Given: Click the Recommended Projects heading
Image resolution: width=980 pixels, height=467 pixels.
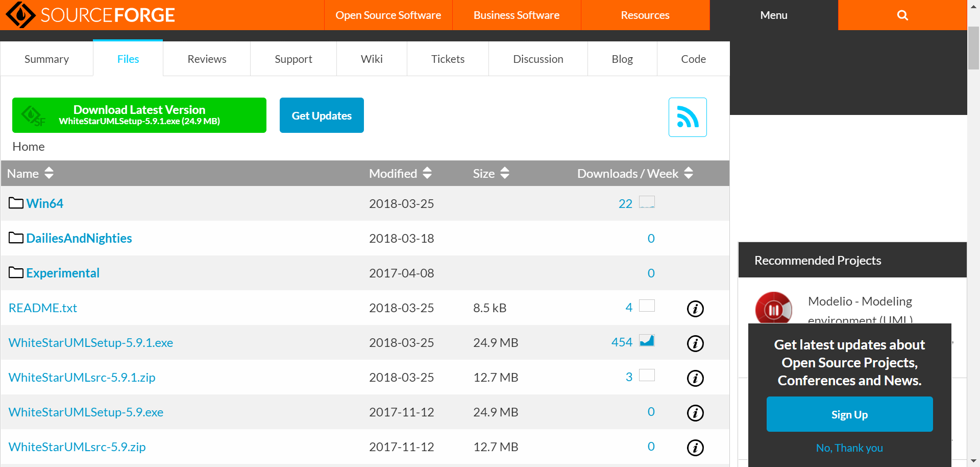Looking at the screenshot, I should 818,260.
